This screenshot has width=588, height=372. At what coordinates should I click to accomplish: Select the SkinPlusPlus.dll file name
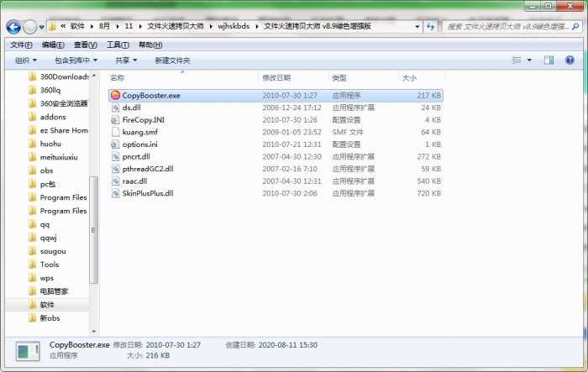[148, 193]
